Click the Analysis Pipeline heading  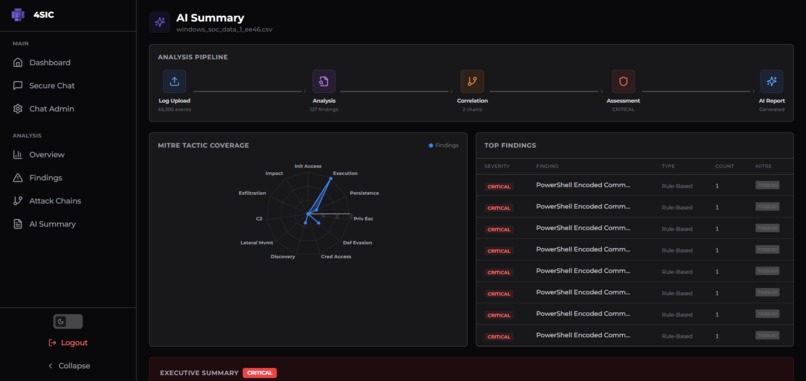coord(193,57)
